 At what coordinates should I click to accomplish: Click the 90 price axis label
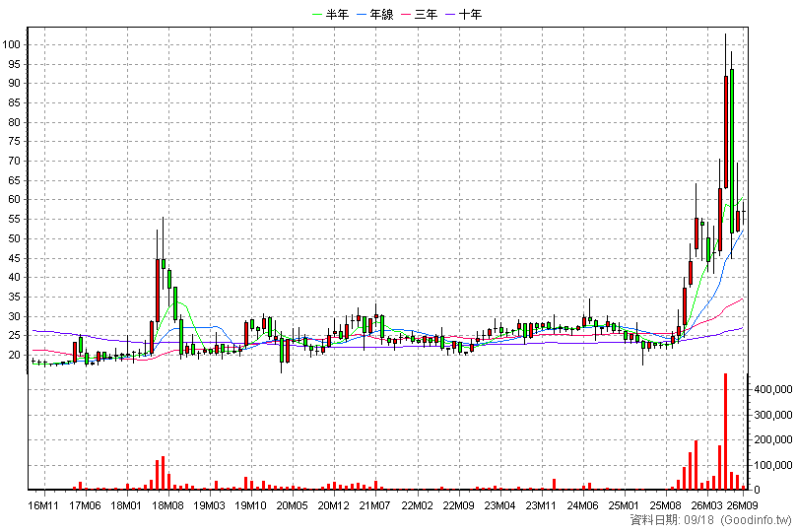pos(14,84)
